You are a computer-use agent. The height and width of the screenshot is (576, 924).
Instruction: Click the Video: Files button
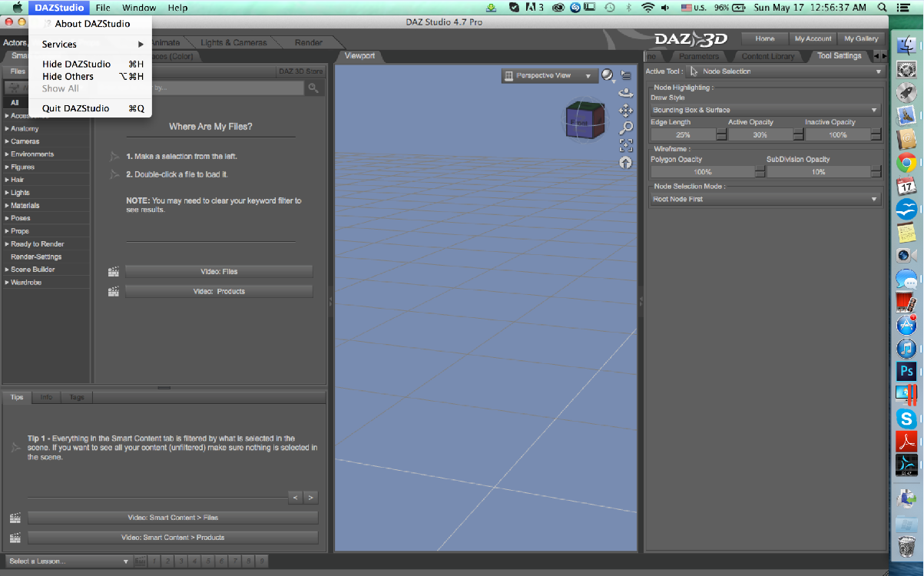tap(219, 272)
